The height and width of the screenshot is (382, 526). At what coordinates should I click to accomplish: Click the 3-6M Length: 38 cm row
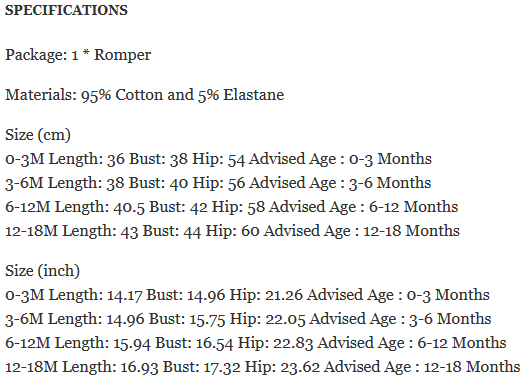point(218,183)
